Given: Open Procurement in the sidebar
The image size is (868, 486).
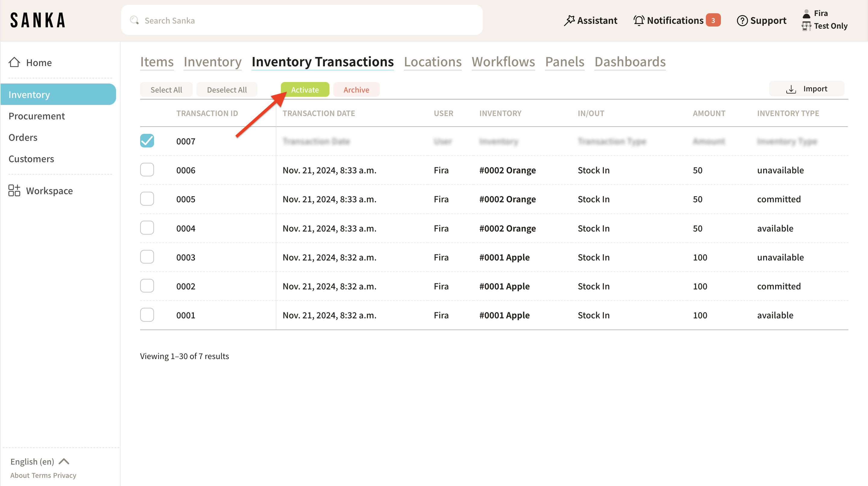Looking at the screenshot, I should pyautogui.click(x=37, y=116).
